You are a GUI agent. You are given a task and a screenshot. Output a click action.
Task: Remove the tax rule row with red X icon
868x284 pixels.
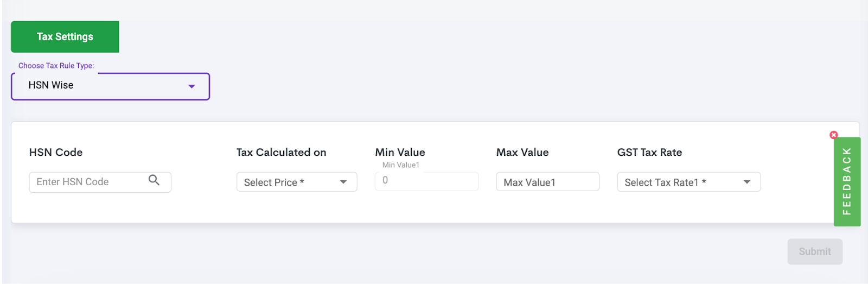click(834, 135)
